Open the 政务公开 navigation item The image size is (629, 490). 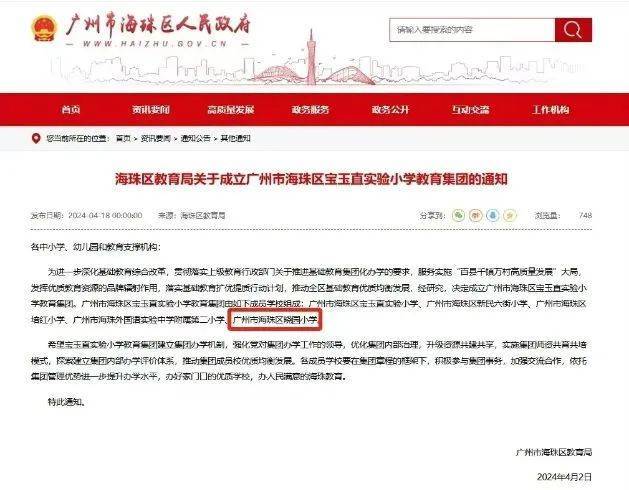point(390,110)
